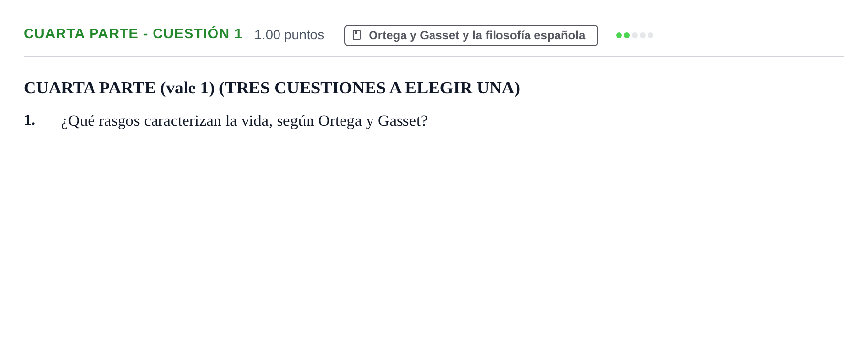
Task: Click the horizontal divider below the header
Action: tap(434, 57)
